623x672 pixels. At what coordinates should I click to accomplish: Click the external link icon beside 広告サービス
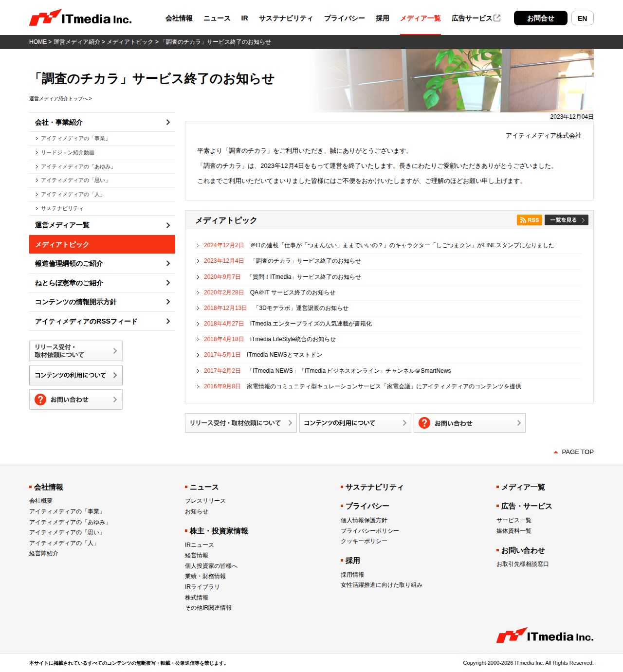(497, 18)
